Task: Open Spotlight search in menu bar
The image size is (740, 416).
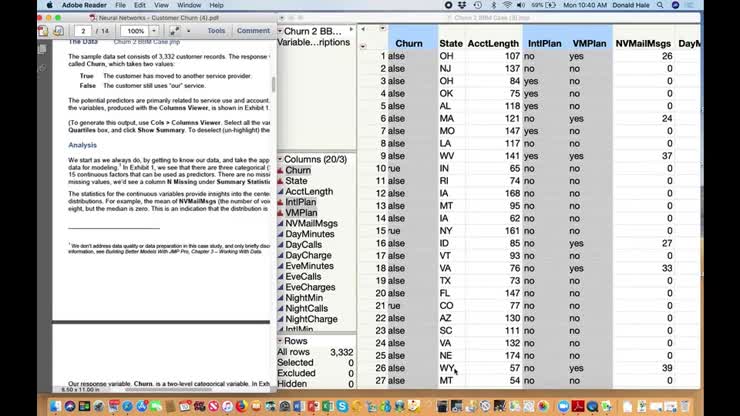Action: pyautogui.click(x=660, y=5)
